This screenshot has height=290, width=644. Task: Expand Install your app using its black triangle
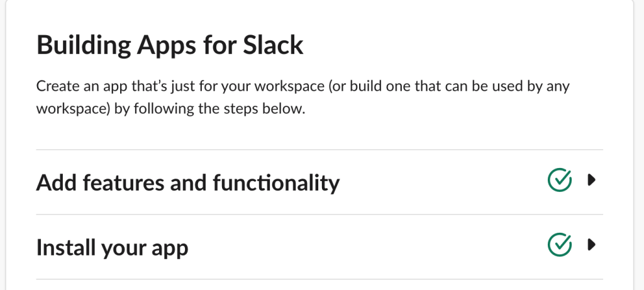click(591, 245)
